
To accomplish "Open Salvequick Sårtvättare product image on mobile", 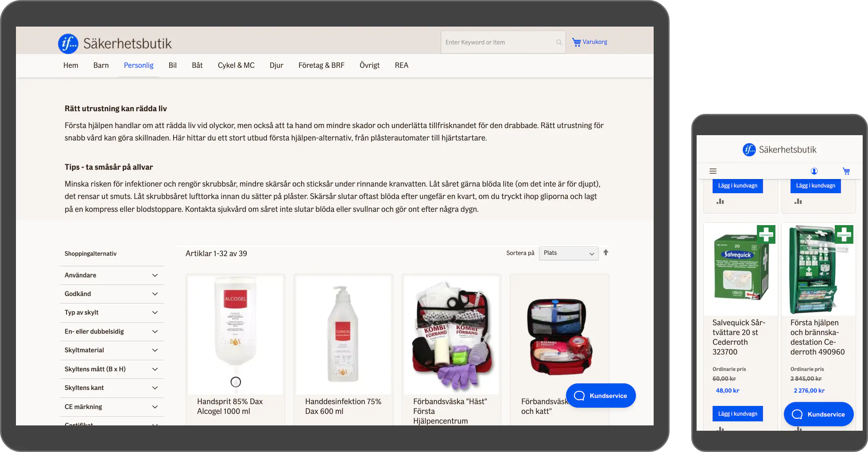I will point(740,269).
